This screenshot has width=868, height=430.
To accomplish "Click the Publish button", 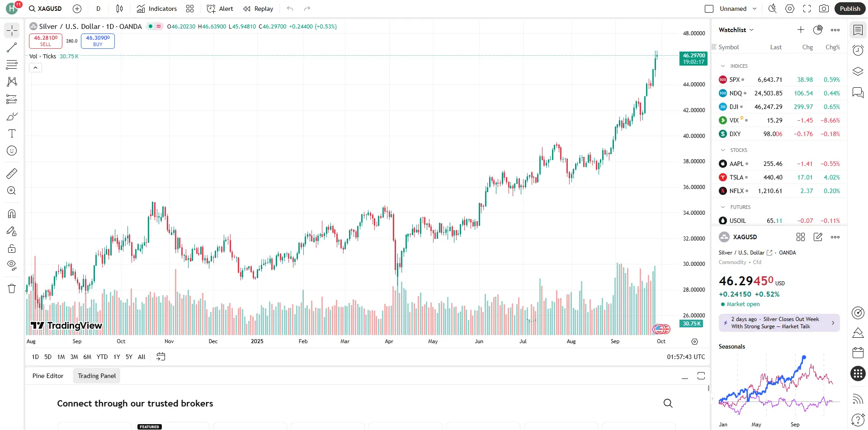I will click(x=850, y=9).
